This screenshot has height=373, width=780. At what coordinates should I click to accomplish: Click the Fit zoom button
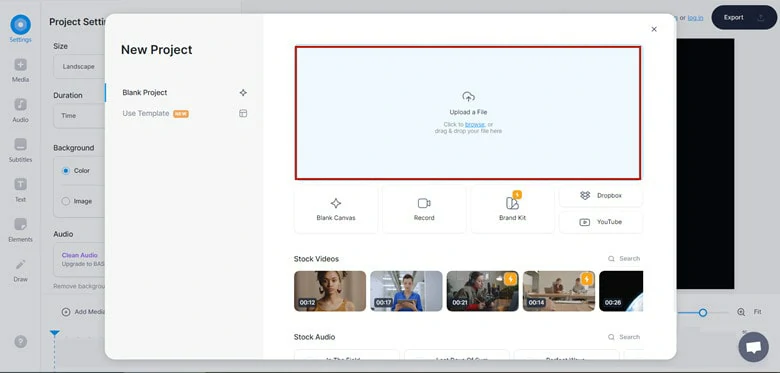coord(757,312)
